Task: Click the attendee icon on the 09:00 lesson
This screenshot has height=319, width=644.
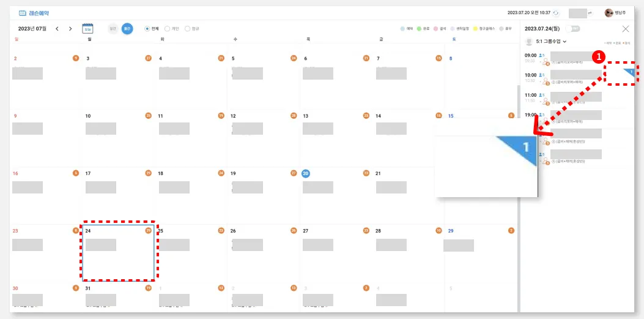Action: pyautogui.click(x=542, y=55)
